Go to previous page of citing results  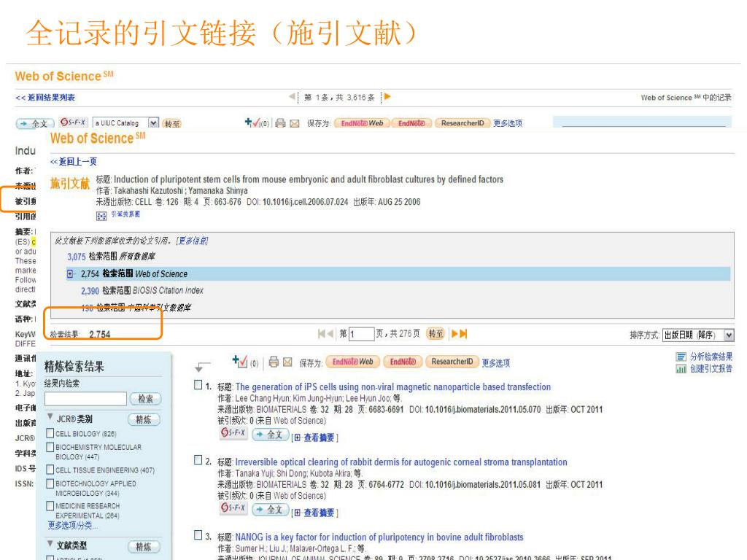(330, 334)
